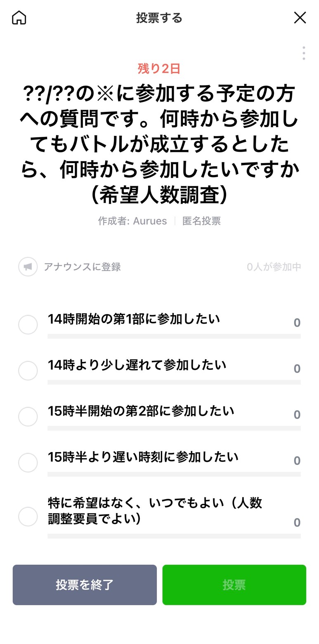Click the vote progress bar under 14時開始の第1部

[174, 336]
